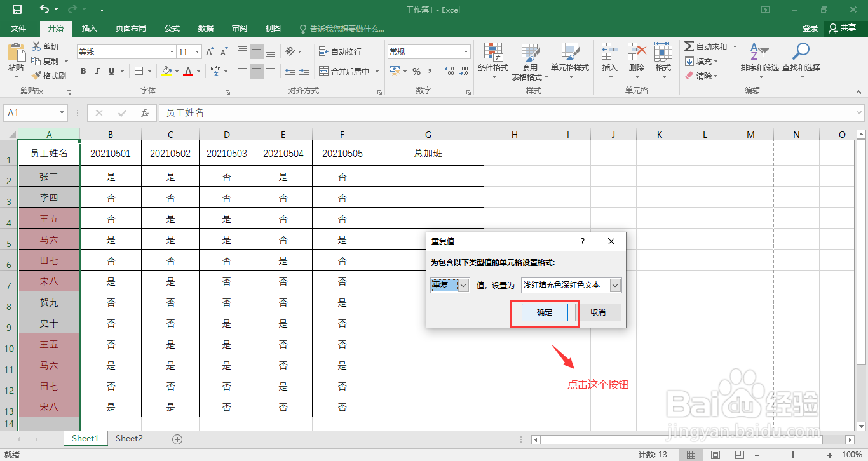Select Align Left alignment
This screenshot has width=868, height=461.
pyautogui.click(x=243, y=72)
